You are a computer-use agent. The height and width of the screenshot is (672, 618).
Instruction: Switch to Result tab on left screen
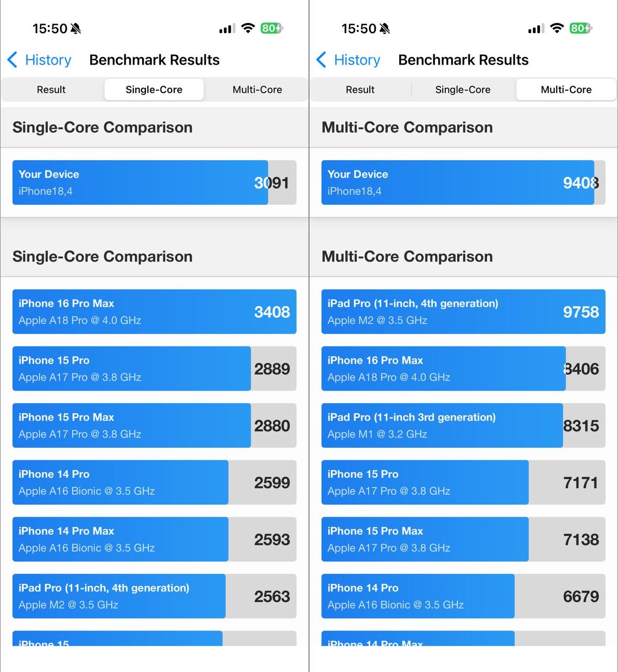pyautogui.click(x=51, y=90)
